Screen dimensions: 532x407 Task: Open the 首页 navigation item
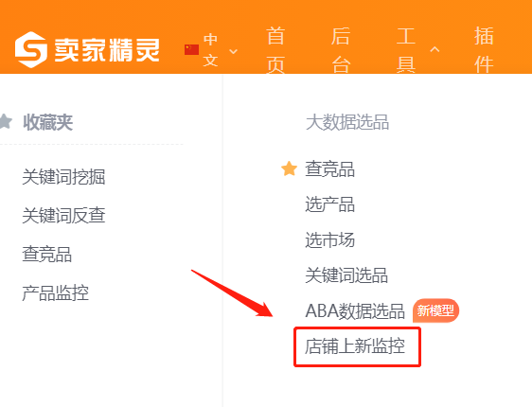275,50
